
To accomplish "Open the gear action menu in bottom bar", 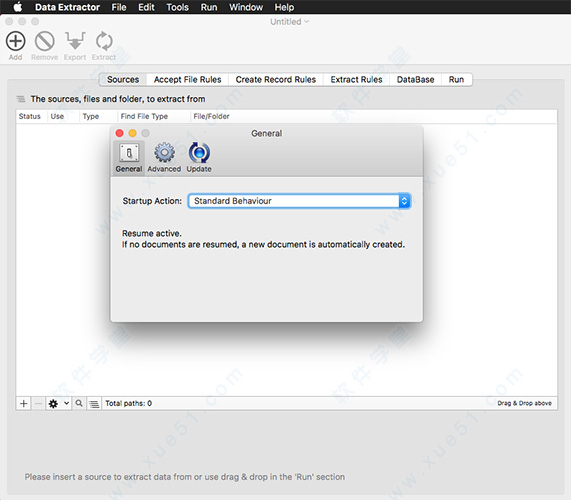I will tap(59, 403).
